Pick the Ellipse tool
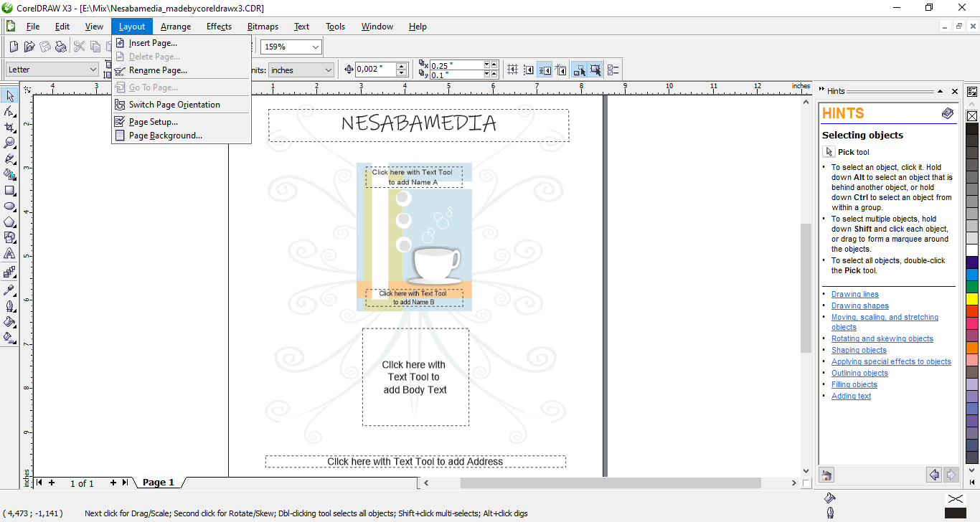 click(x=10, y=207)
